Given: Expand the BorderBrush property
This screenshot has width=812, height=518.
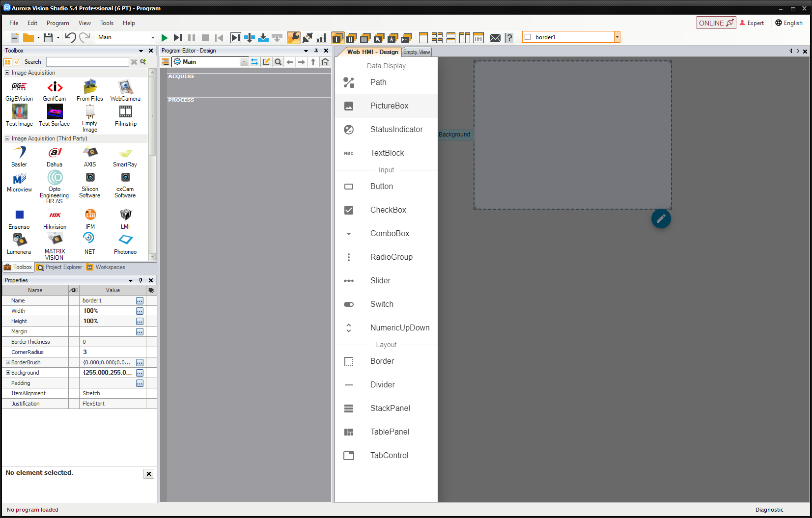Looking at the screenshot, I should point(8,362).
